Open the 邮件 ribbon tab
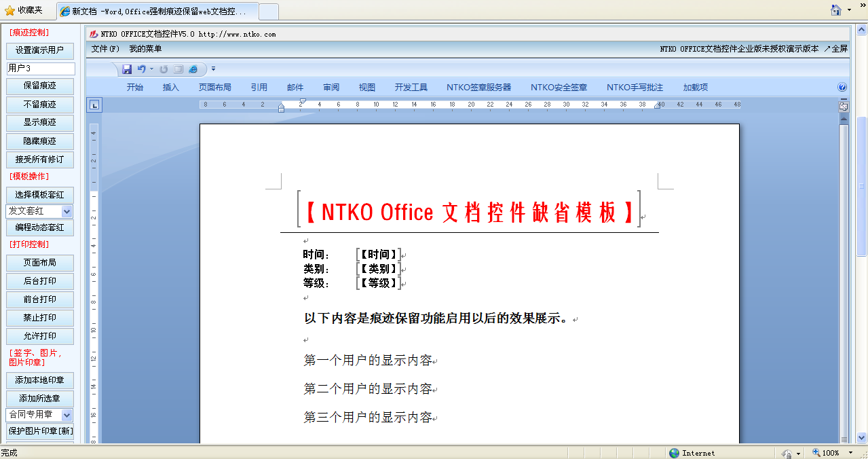Image resolution: width=868 pixels, height=459 pixels. point(295,87)
